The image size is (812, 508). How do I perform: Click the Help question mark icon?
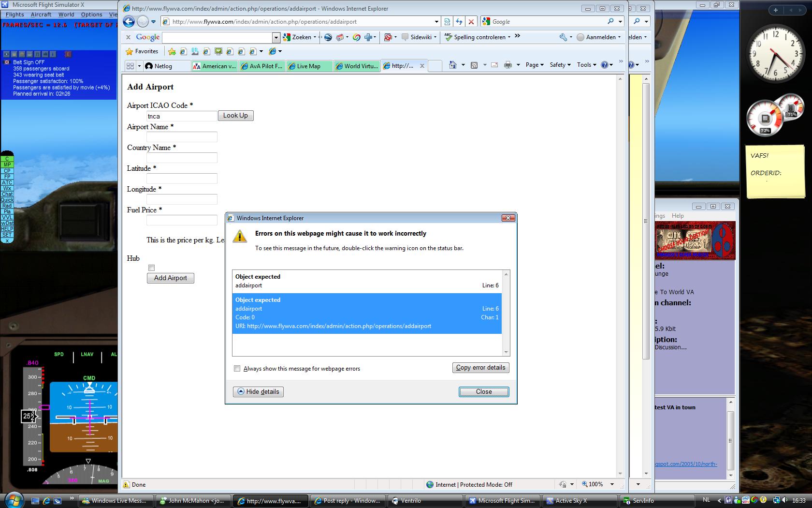tap(604, 65)
